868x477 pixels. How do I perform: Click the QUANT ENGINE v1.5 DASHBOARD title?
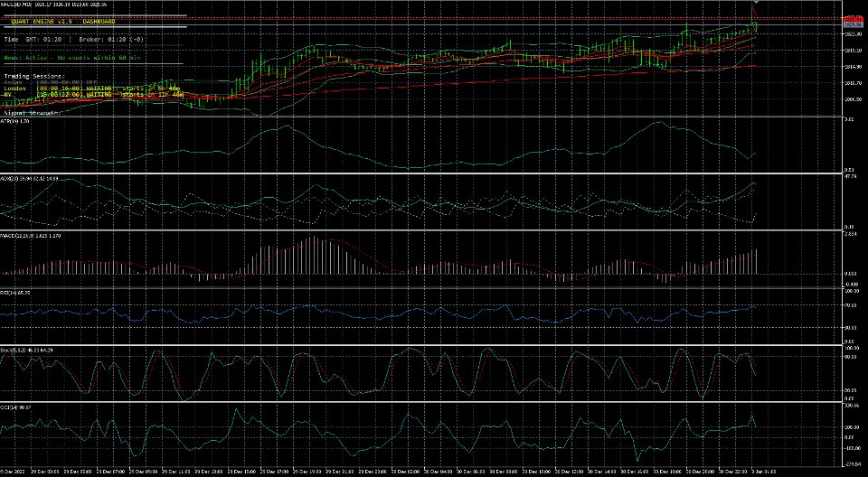pyautogui.click(x=63, y=22)
